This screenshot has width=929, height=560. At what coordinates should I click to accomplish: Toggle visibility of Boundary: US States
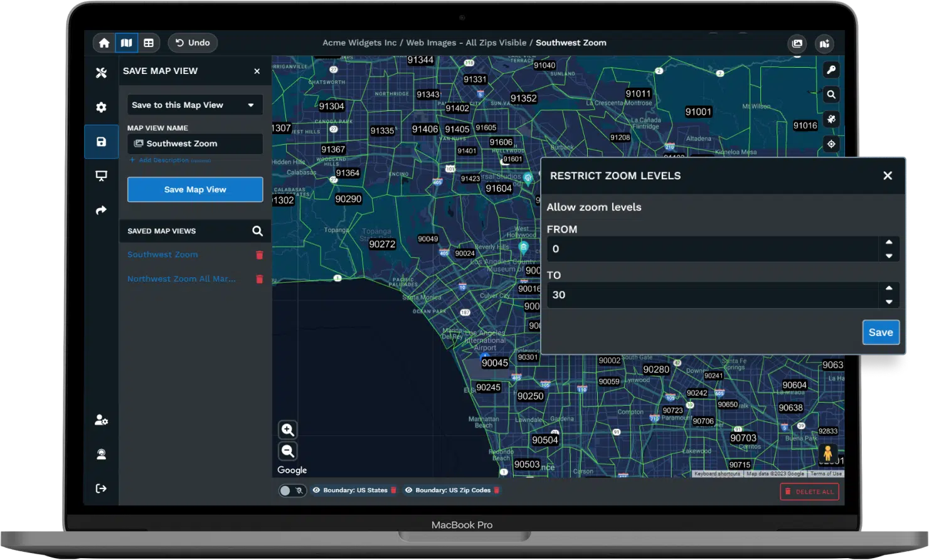317,490
